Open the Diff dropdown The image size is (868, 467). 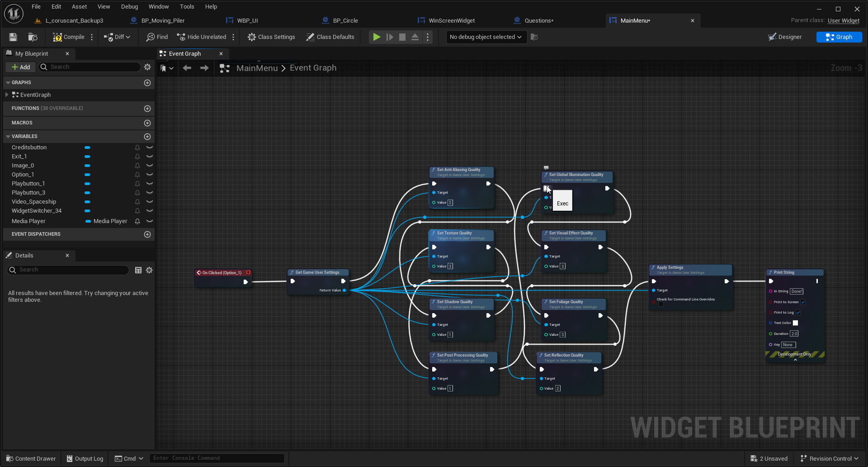pyautogui.click(x=117, y=37)
